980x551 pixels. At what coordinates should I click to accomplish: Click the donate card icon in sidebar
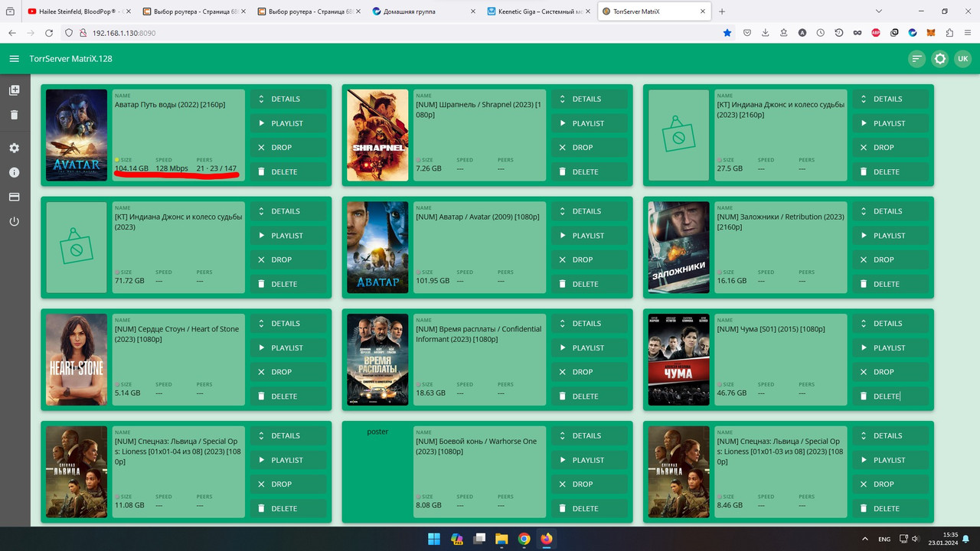(x=14, y=197)
